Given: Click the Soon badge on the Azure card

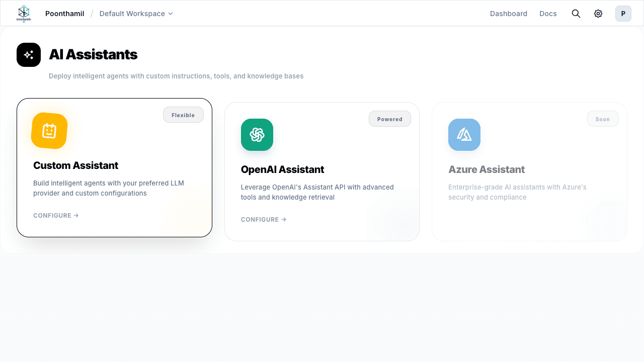Looking at the screenshot, I should point(603,119).
